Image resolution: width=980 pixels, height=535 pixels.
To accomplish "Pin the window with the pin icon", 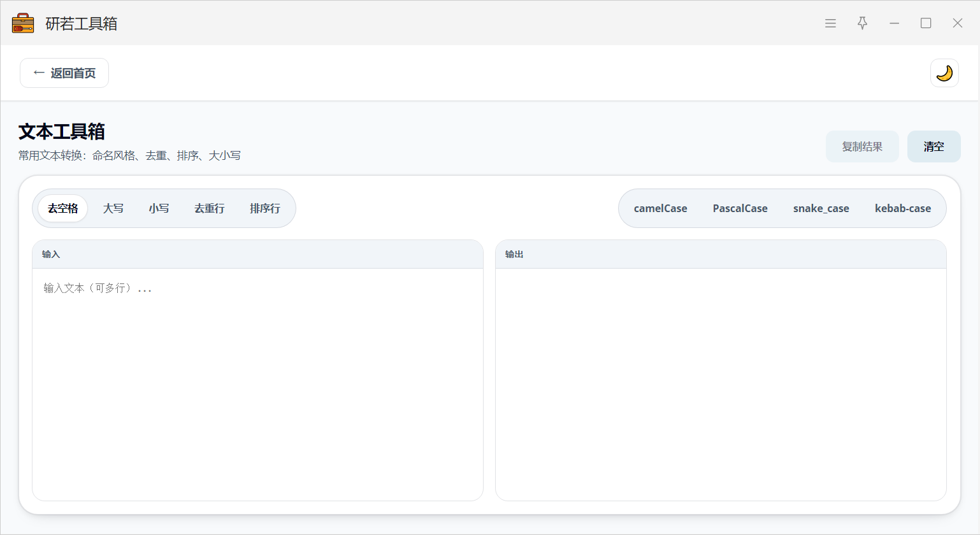I will 862,24.
